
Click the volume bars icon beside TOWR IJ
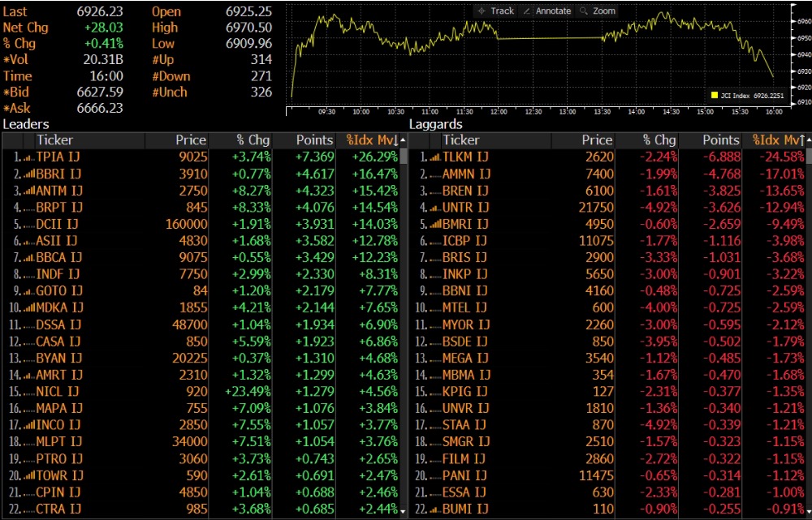coord(29,475)
